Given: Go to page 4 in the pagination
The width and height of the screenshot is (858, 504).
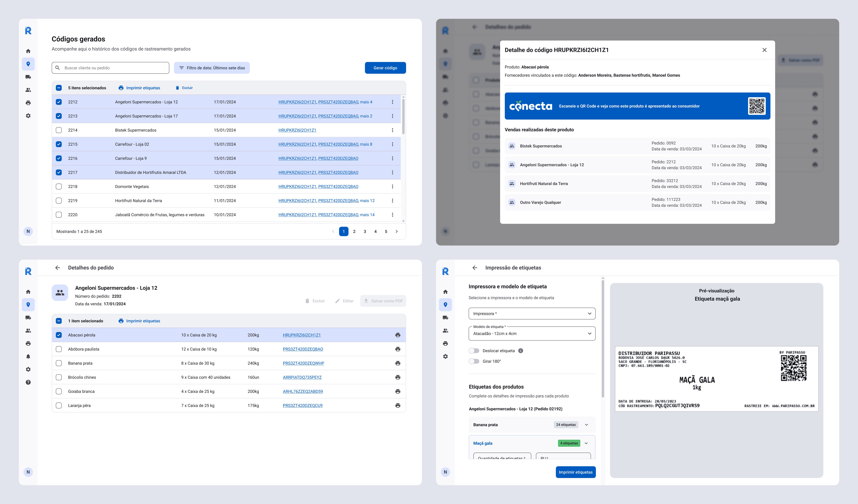Looking at the screenshot, I should (376, 231).
